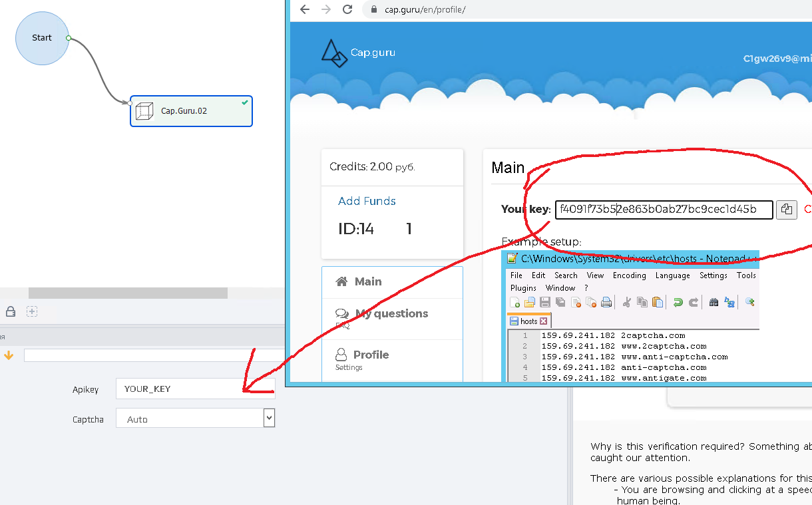Click the copy key button beside the key

(787, 210)
